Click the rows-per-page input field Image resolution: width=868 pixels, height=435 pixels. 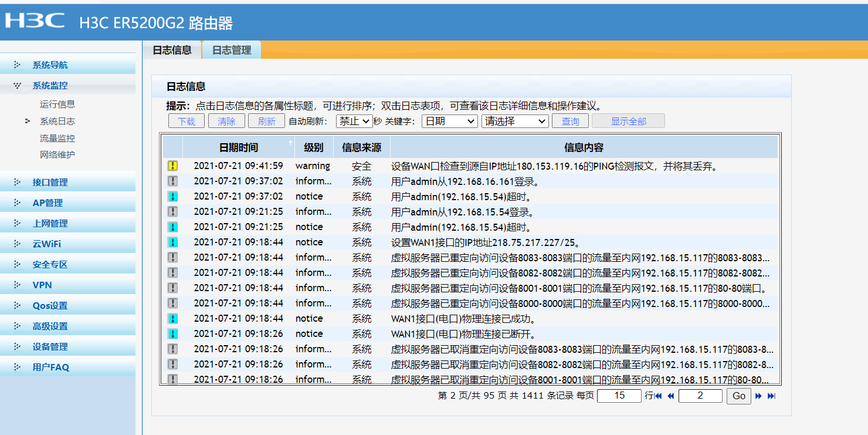619,396
